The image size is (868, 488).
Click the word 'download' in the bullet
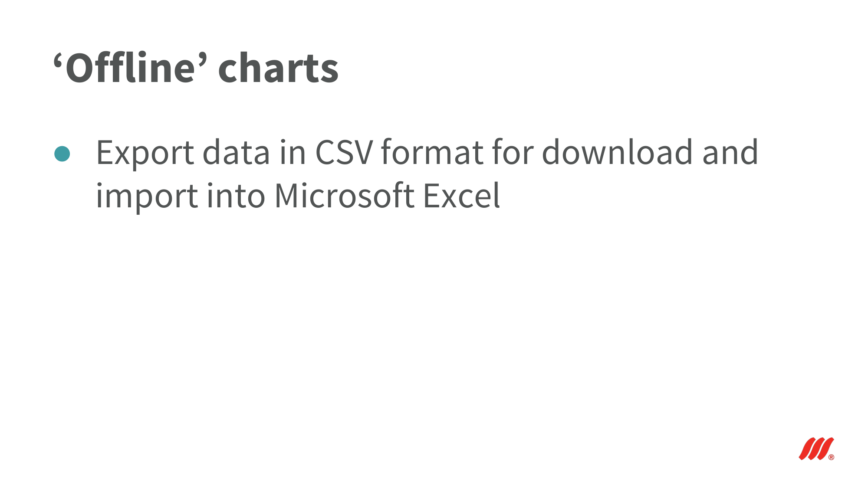tap(618, 152)
